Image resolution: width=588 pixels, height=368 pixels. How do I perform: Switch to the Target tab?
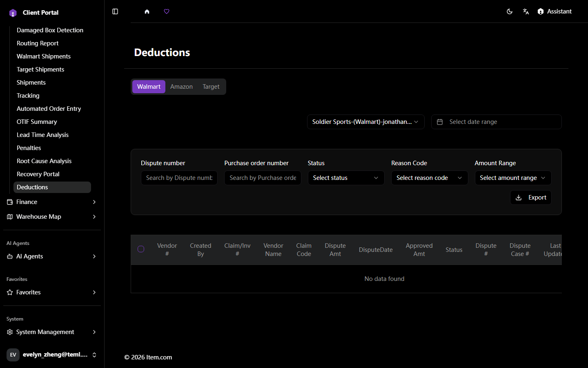coord(211,87)
